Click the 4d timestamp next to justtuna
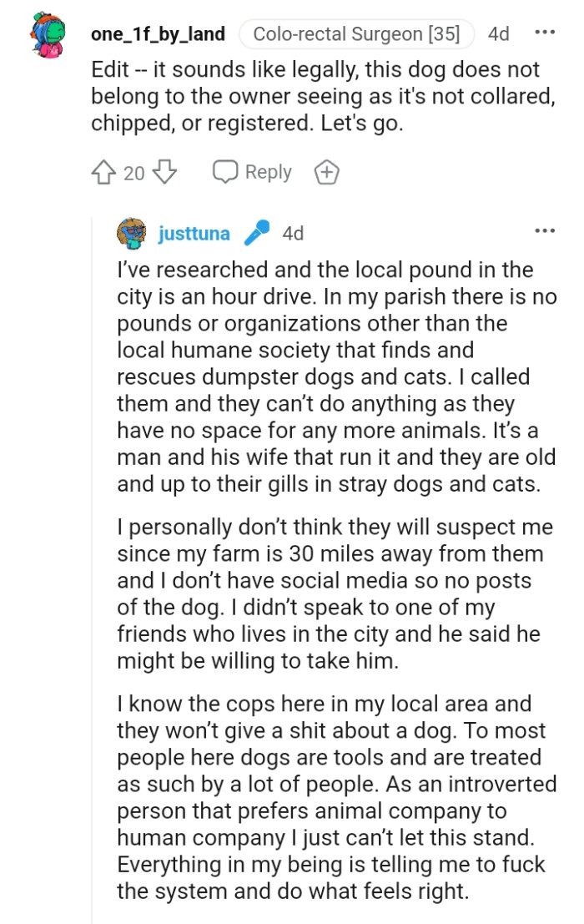Viewport: 584px width, 924px height. [x=293, y=234]
